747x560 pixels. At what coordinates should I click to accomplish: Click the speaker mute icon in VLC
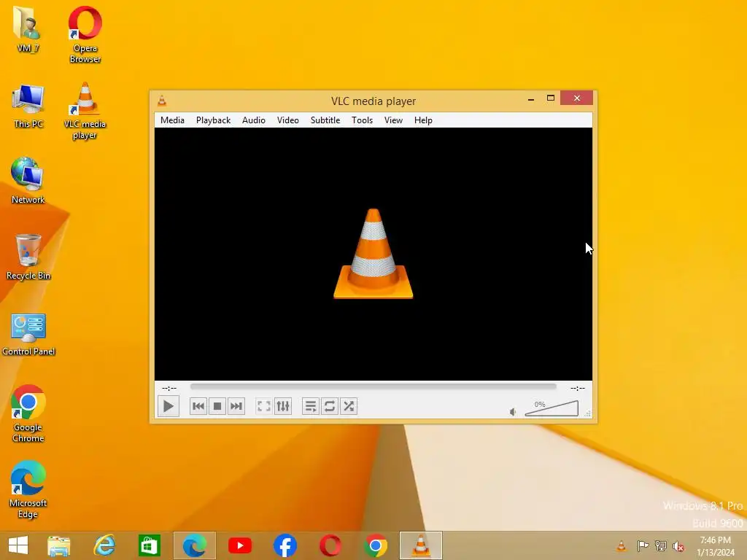pyautogui.click(x=513, y=412)
